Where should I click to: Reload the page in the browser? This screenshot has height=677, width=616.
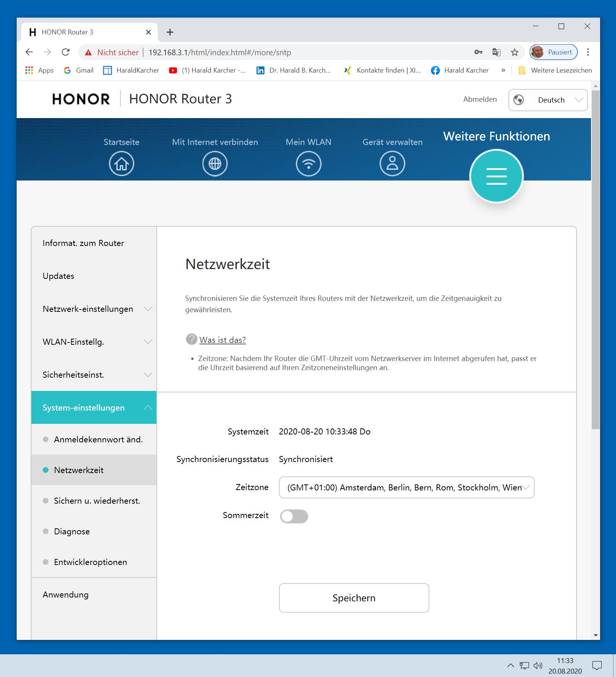click(66, 52)
